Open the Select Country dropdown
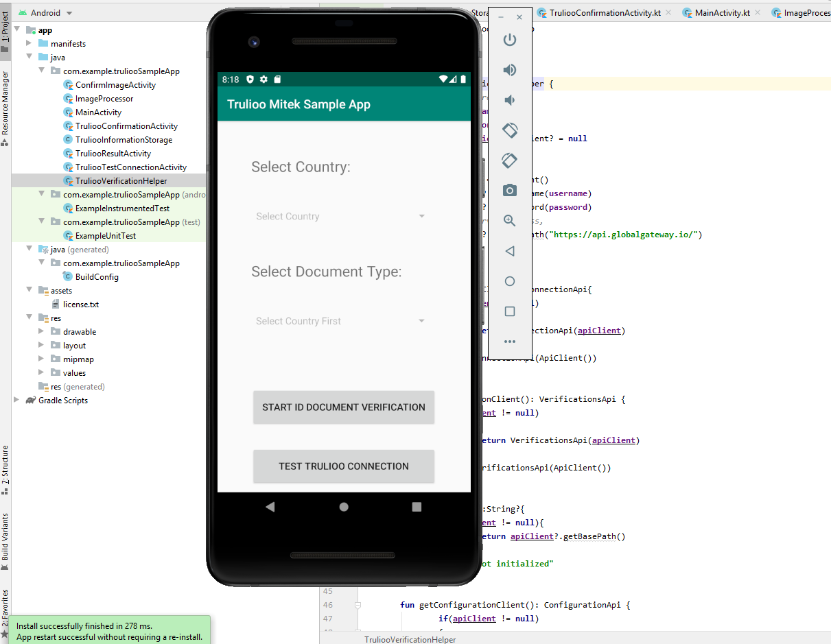Viewport: 831px width, 644px height. point(340,217)
